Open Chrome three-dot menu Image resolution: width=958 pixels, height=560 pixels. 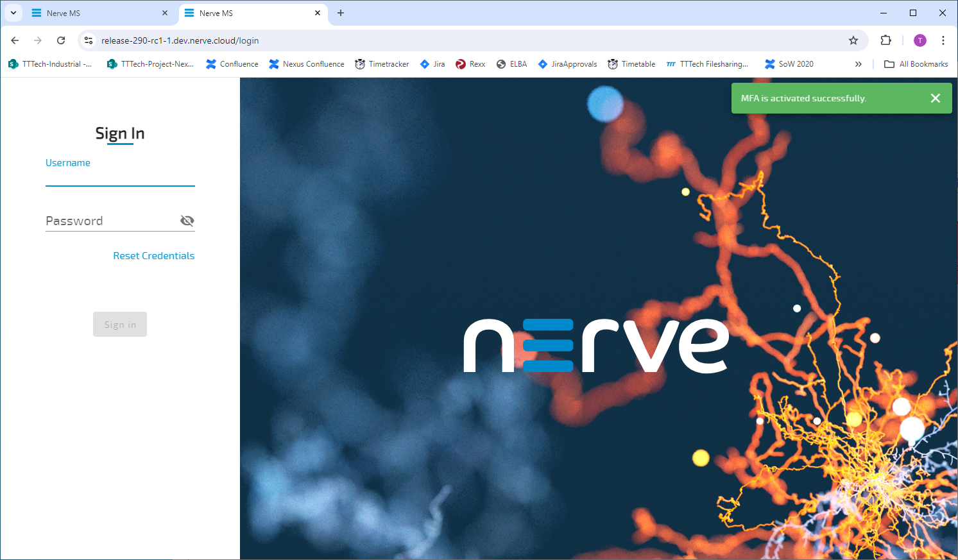point(943,40)
